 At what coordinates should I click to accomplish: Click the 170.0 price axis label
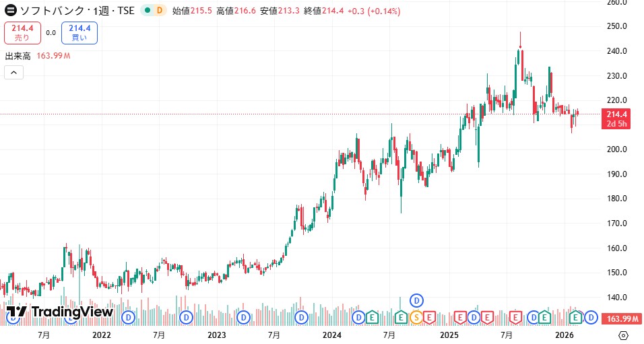[617, 223]
